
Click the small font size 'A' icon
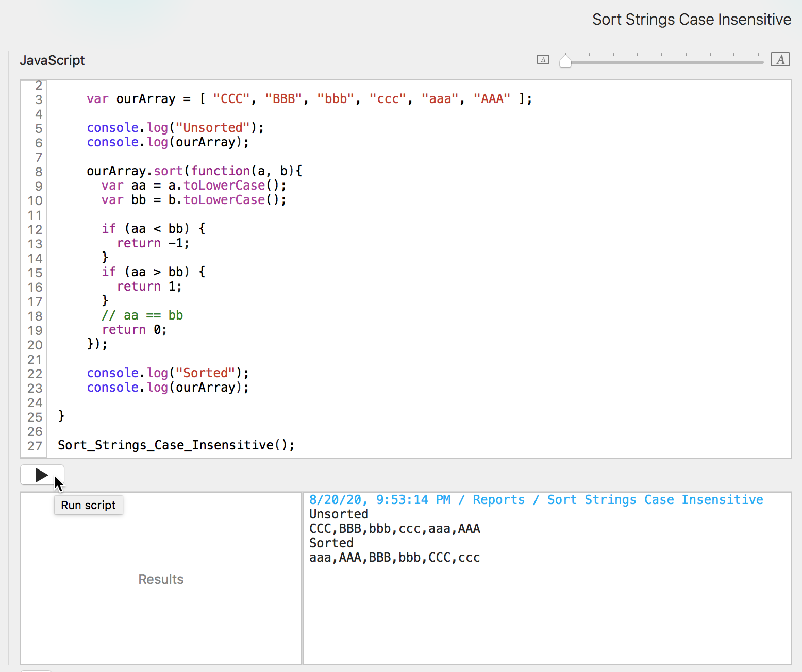pyautogui.click(x=543, y=60)
